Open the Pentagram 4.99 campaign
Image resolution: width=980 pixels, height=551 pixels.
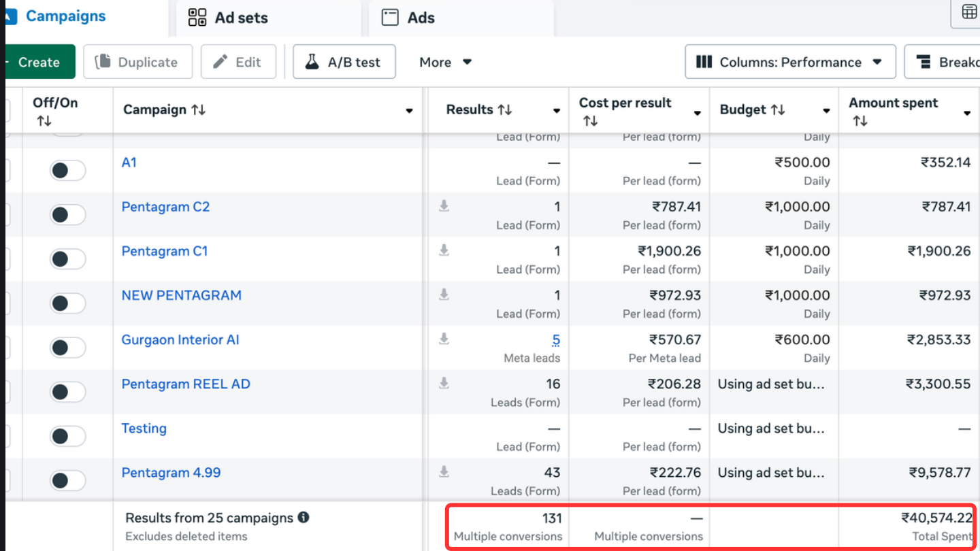[x=171, y=472]
